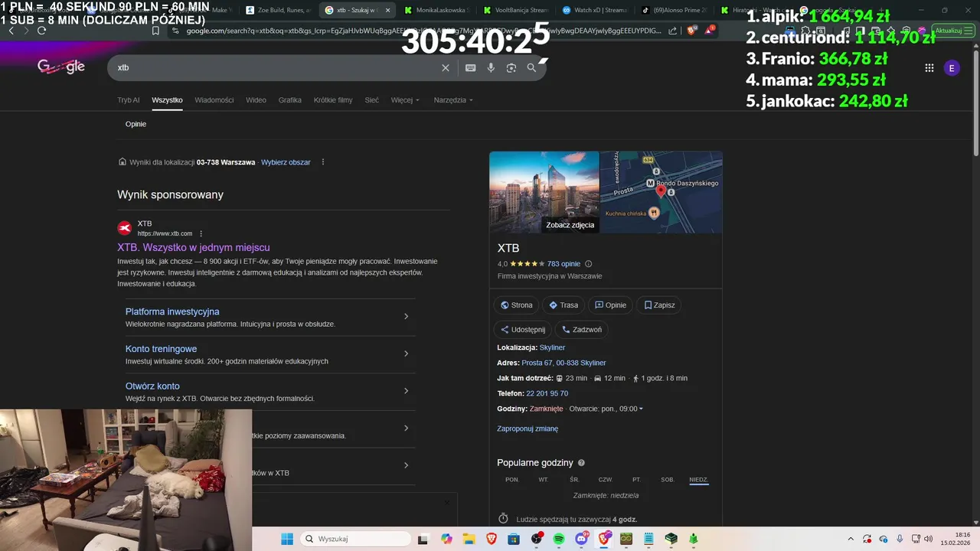Image resolution: width=980 pixels, height=551 pixels.
Task: Open the Google apps grid icon
Action: pyautogui.click(x=929, y=68)
